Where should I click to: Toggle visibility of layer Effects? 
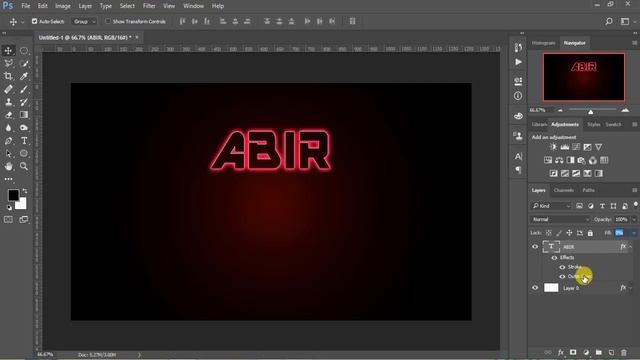(x=554, y=258)
